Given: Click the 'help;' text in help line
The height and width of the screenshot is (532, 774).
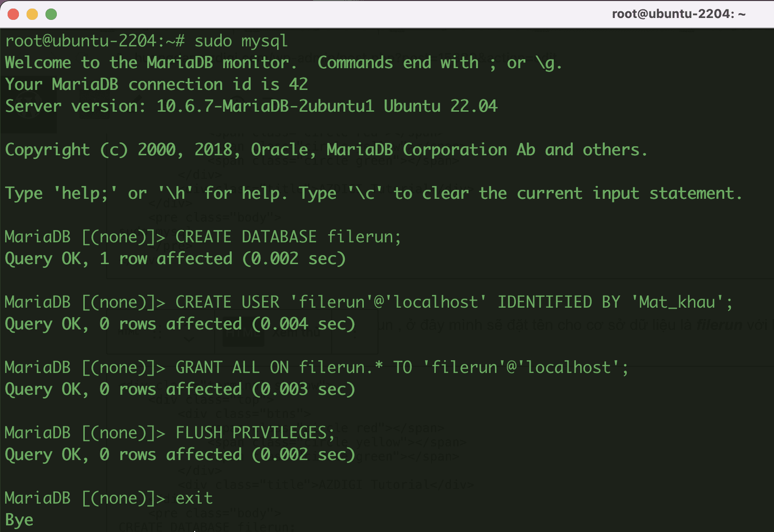Looking at the screenshot, I should (85, 194).
